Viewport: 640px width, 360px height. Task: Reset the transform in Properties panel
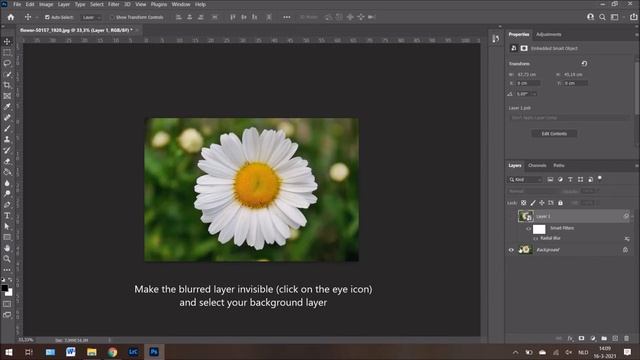click(584, 64)
